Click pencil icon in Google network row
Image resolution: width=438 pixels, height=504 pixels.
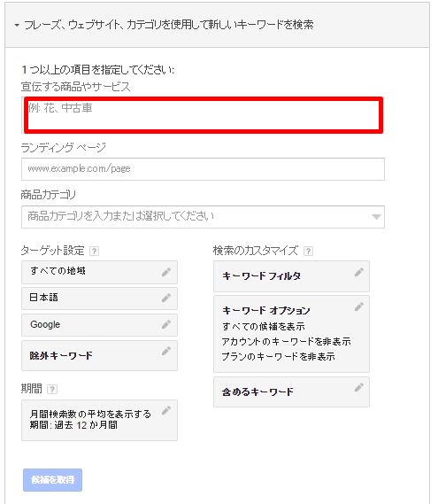(166, 324)
